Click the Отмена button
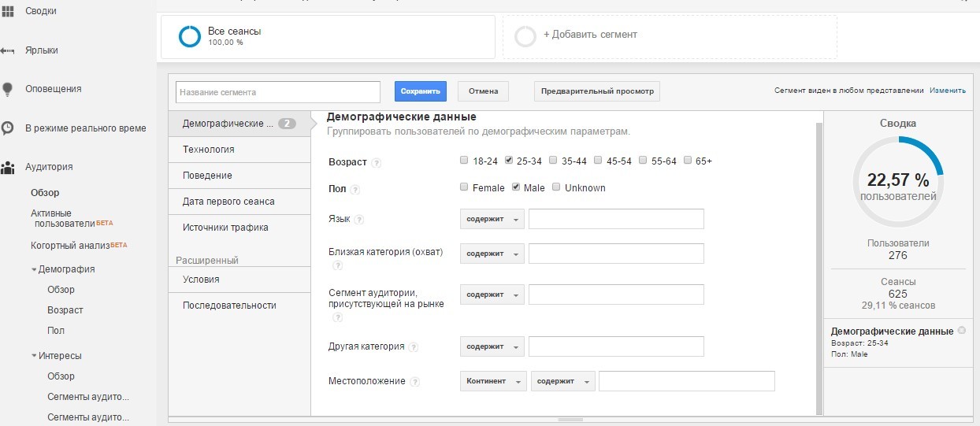980x426 pixels. 484,91
